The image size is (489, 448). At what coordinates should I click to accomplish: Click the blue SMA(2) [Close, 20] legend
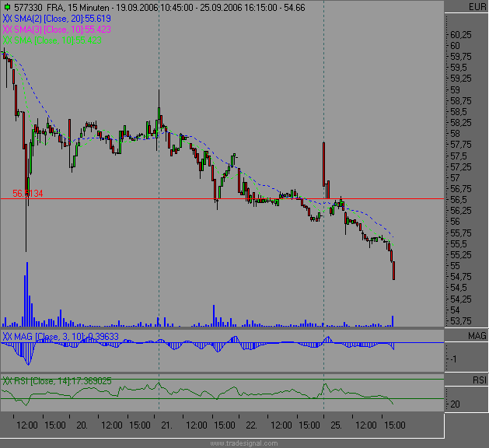click(x=57, y=19)
